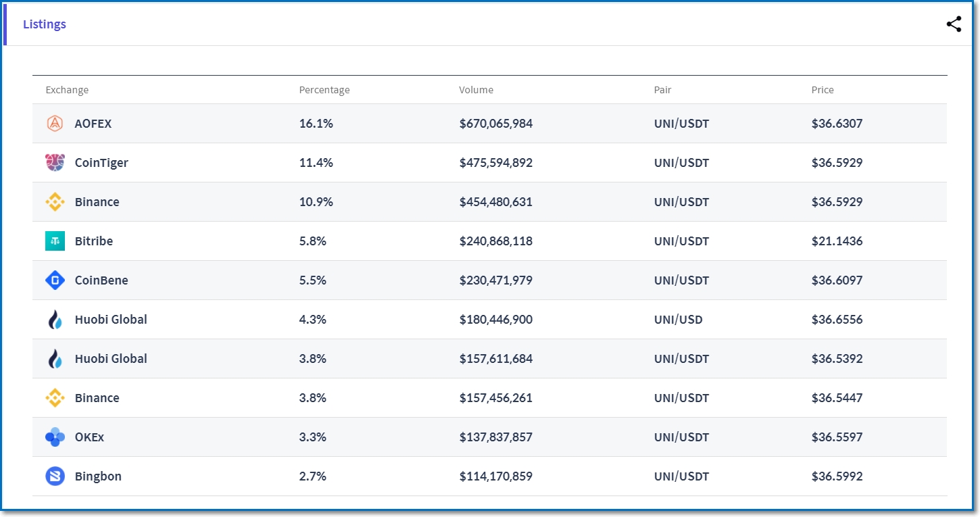The image size is (980, 517).
Task: Click the OKEx logo icon
Action: (x=55, y=437)
